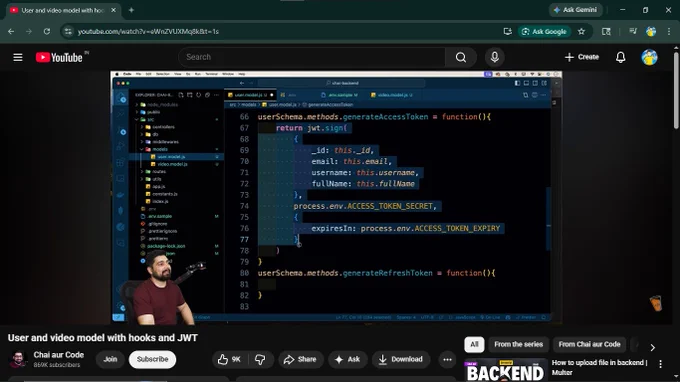This screenshot has width=680, height=382.
Task: Open 'How to upload file in backend' thumbnail
Action: 505,370
